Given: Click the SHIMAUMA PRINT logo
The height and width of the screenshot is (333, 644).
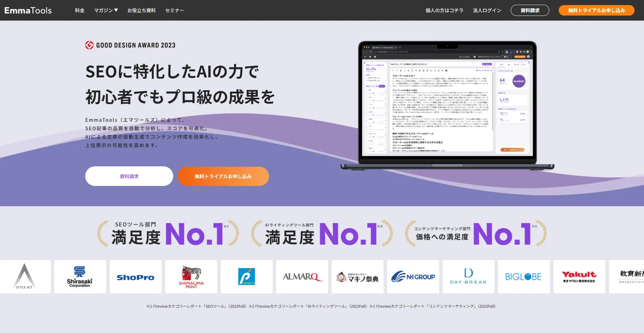Looking at the screenshot, I should [x=191, y=277].
